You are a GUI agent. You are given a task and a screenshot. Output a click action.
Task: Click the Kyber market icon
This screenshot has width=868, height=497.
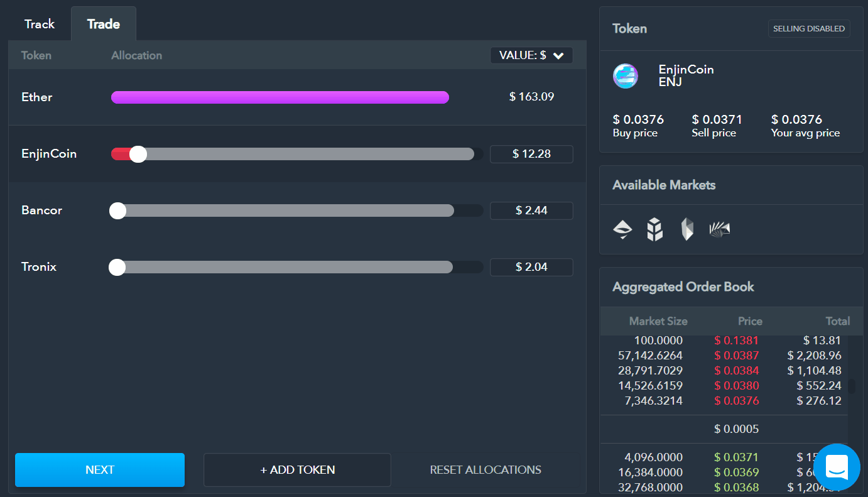[687, 230]
